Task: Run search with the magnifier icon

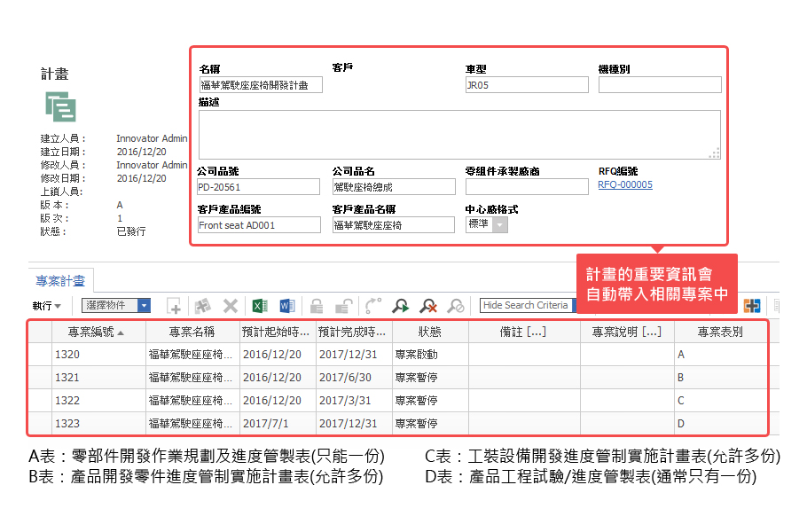Action: point(401,306)
